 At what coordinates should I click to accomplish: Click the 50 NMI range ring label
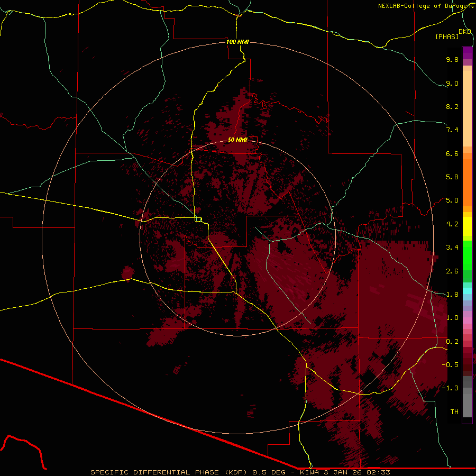[x=237, y=140]
